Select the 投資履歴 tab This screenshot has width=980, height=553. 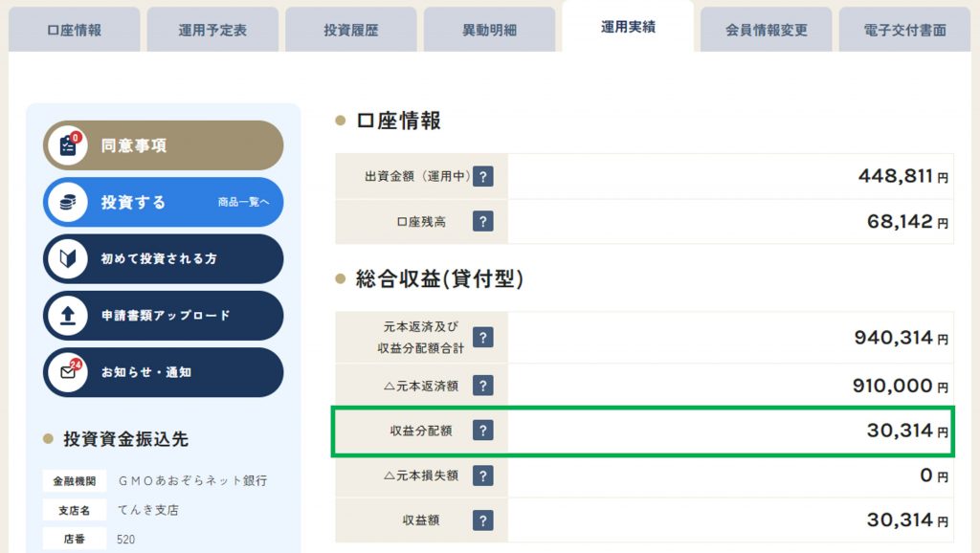[x=350, y=30]
